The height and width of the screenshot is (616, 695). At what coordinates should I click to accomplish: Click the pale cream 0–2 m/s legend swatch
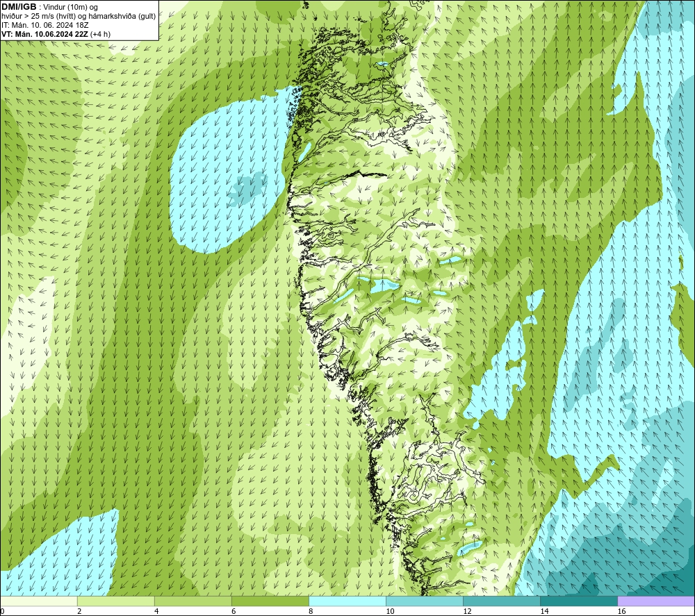pyautogui.click(x=39, y=601)
